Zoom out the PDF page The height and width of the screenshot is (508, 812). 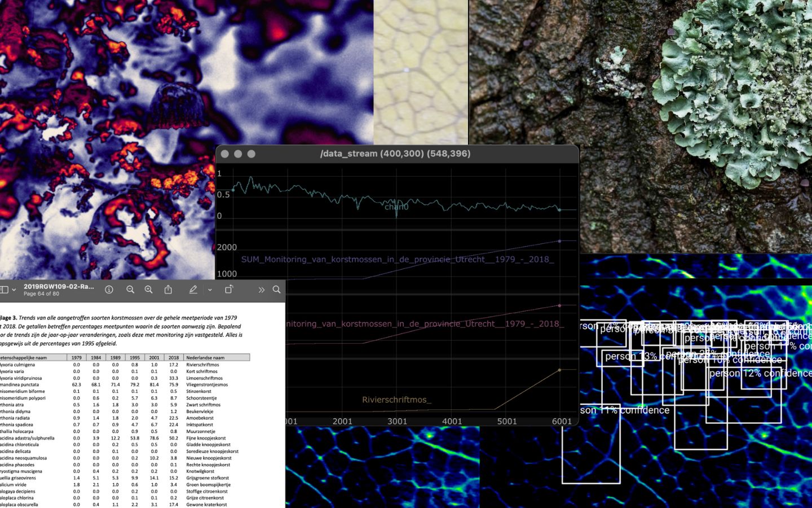point(130,290)
